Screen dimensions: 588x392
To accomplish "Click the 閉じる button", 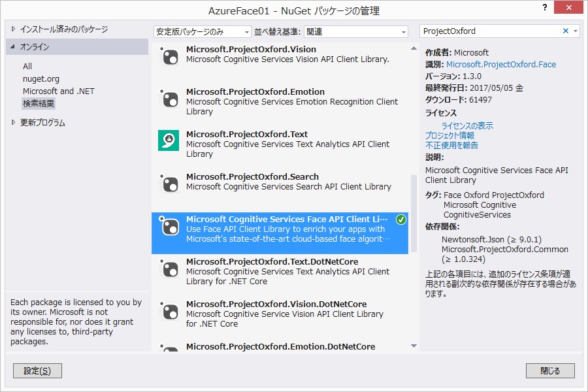I will [550, 370].
